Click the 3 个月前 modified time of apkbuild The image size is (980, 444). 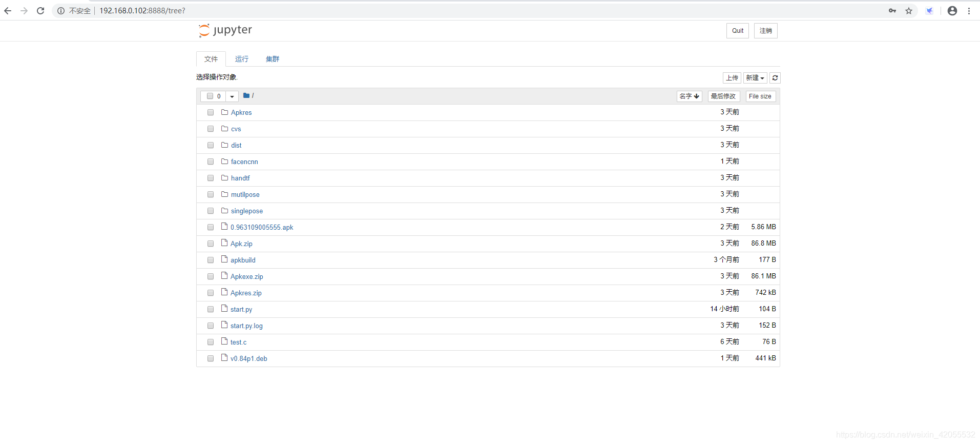pos(726,259)
